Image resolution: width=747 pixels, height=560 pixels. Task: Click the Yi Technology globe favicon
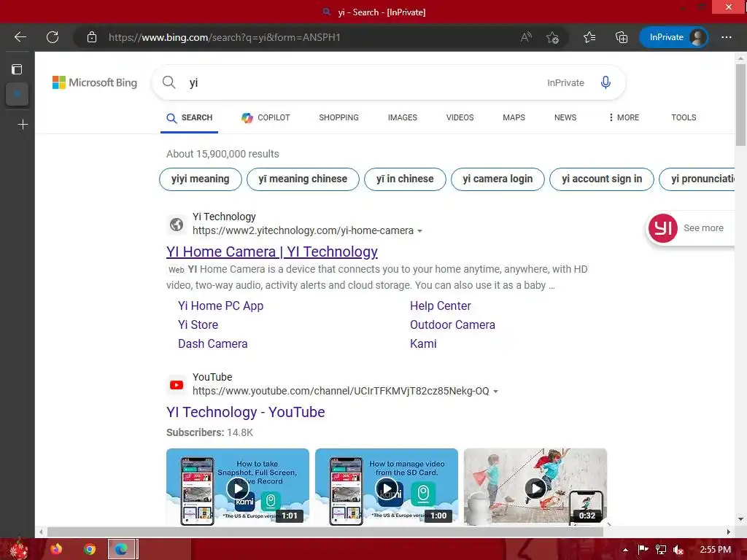[177, 225]
